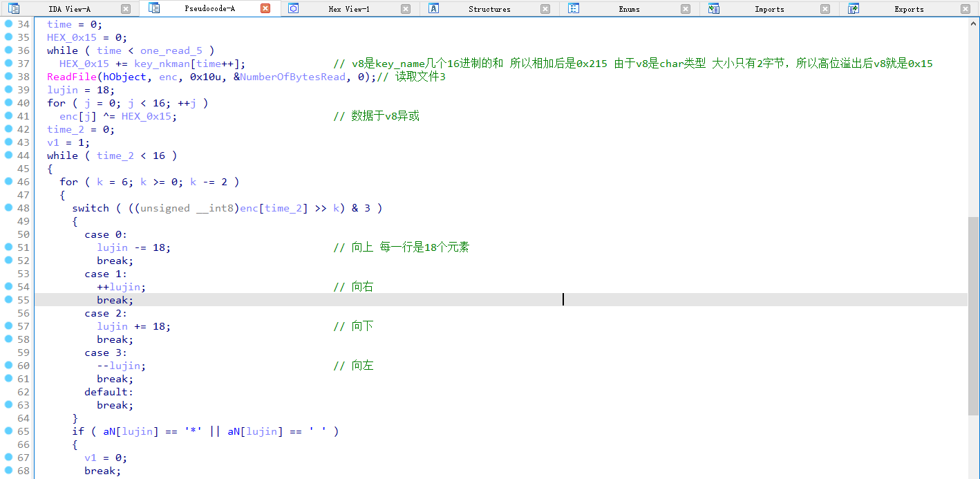This screenshot has height=479, width=980.
Task: Click the Pseudocode-A tab icon
Action: [153, 8]
